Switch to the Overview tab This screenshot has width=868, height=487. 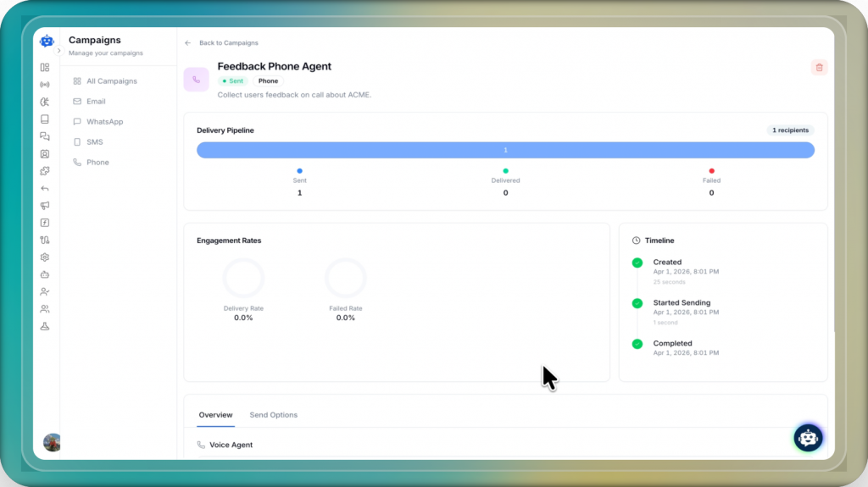[x=215, y=415]
